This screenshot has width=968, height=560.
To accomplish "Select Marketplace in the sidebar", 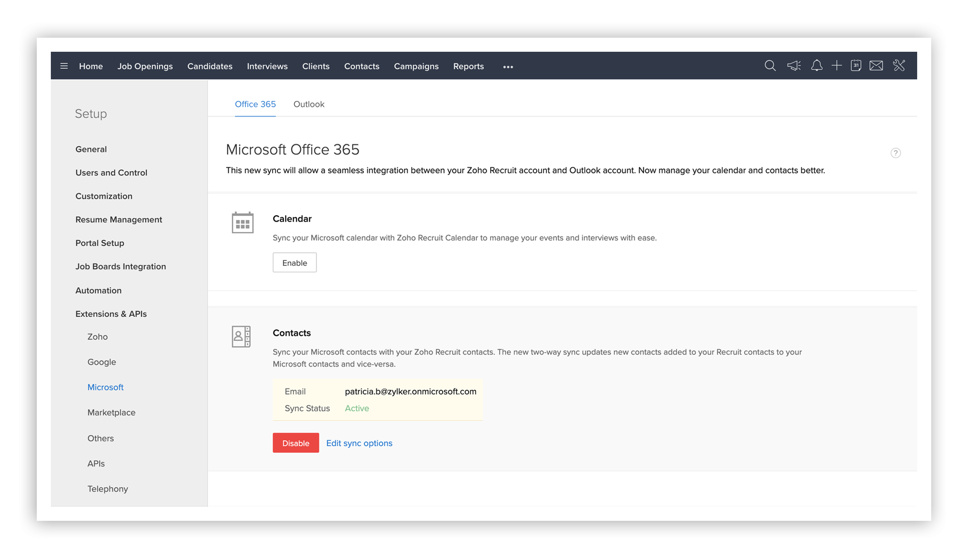I will tap(111, 413).
